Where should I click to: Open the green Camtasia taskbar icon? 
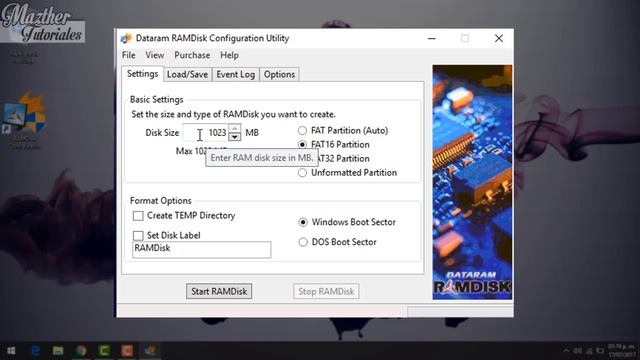coord(104,351)
